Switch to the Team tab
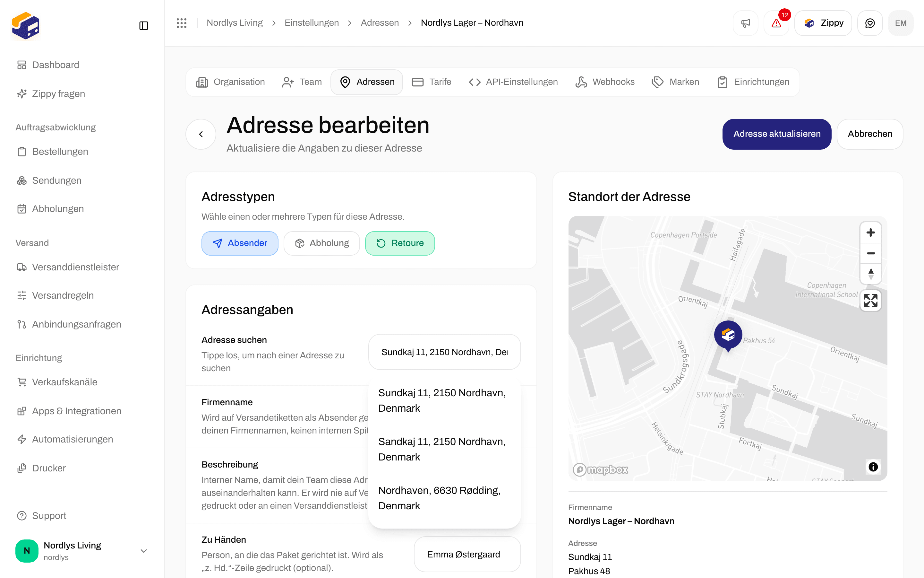 [302, 82]
